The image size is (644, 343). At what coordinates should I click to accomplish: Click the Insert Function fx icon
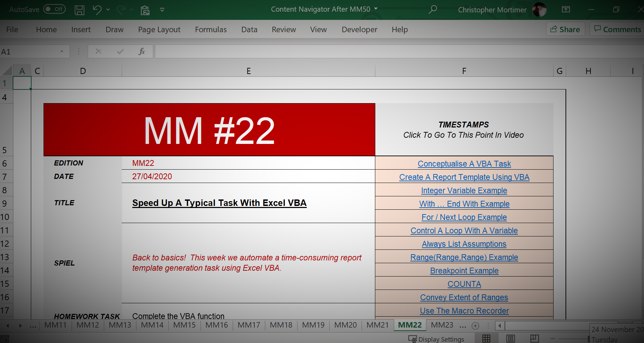pos(141,52)
